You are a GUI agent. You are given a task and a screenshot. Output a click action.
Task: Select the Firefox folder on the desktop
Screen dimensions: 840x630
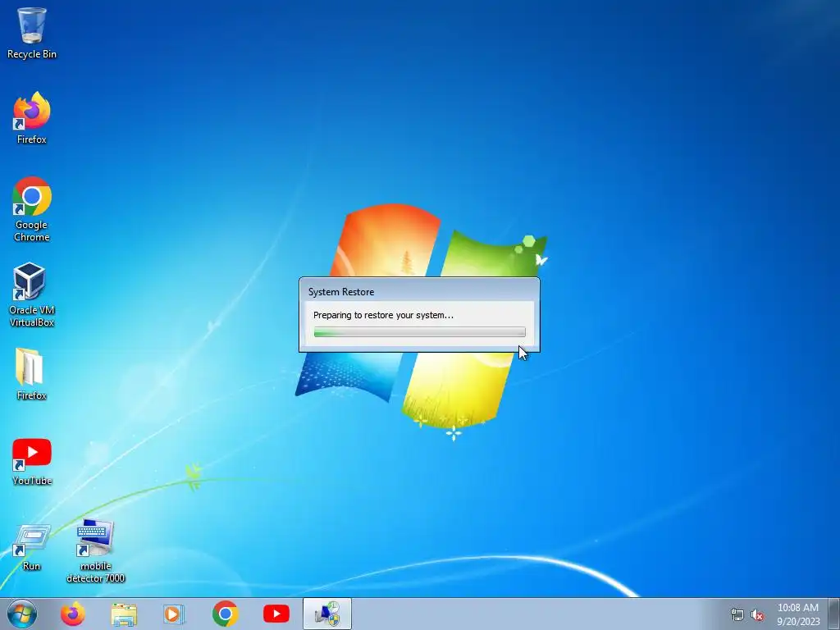[x=32, y=374]
